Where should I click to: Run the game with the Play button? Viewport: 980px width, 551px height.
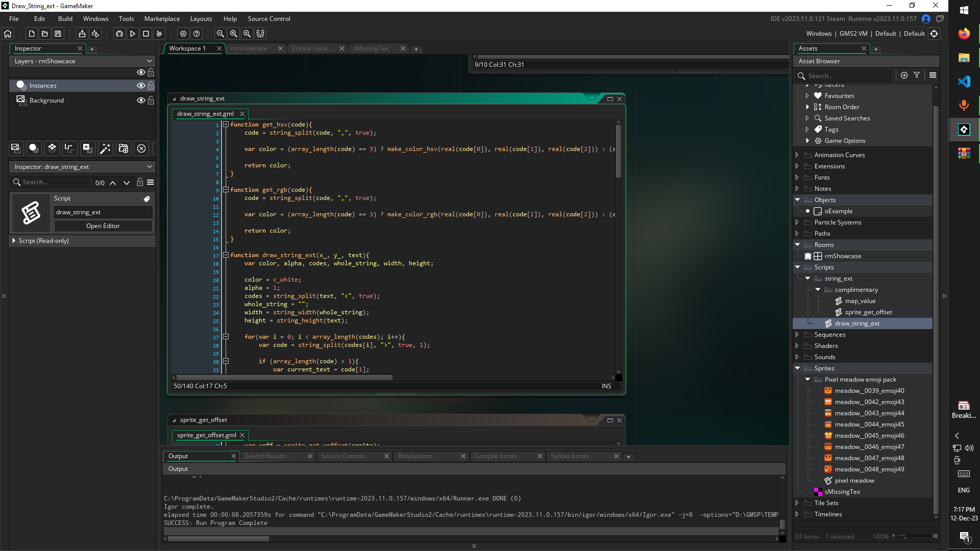coord(133,34)
